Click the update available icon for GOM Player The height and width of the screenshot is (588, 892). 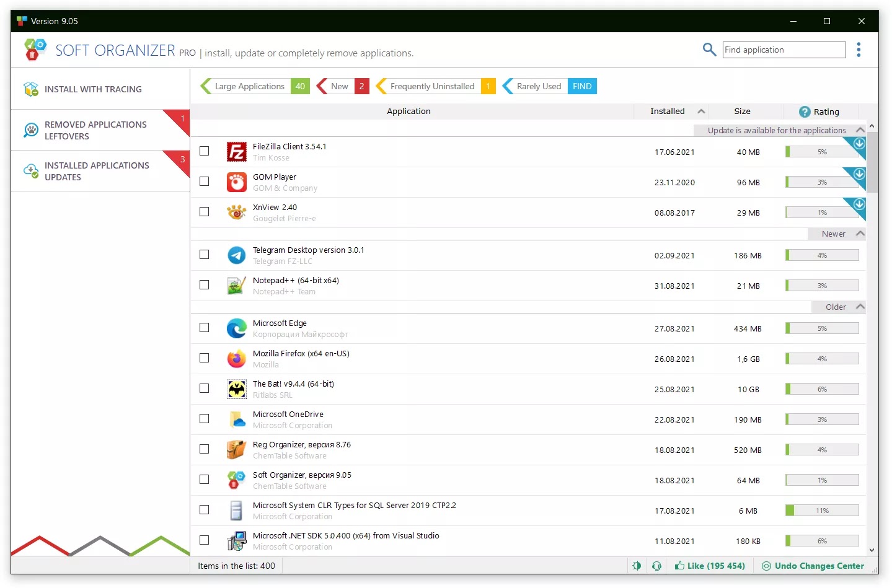click(859, 176)
